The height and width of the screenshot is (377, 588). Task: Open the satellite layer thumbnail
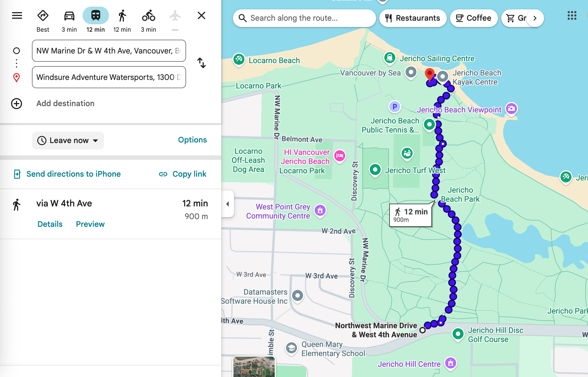pyautogui.click(x=254, y=367)
